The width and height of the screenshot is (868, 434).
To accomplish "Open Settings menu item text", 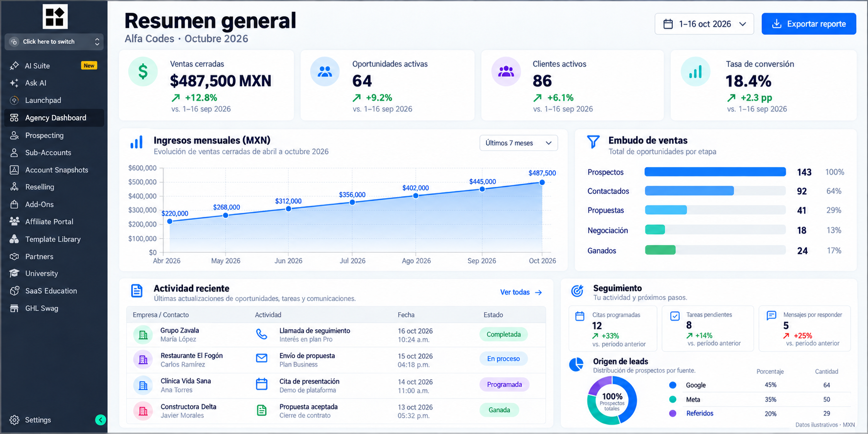I will [38, 420].
